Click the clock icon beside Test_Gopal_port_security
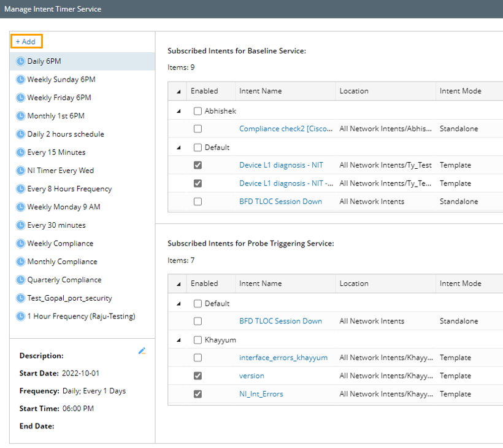 click(x=20, y=298)
